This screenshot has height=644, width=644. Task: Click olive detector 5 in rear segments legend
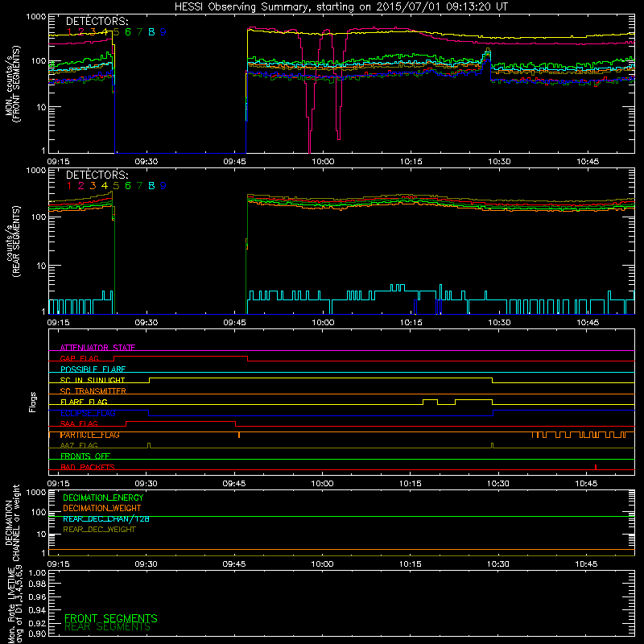pos(116,186)
